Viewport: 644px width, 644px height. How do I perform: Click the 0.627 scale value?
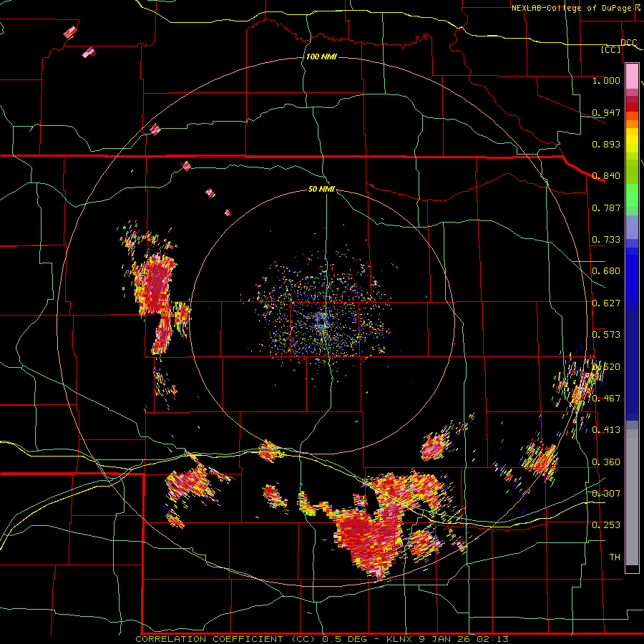pyautogui.click(x=606, y=303)
